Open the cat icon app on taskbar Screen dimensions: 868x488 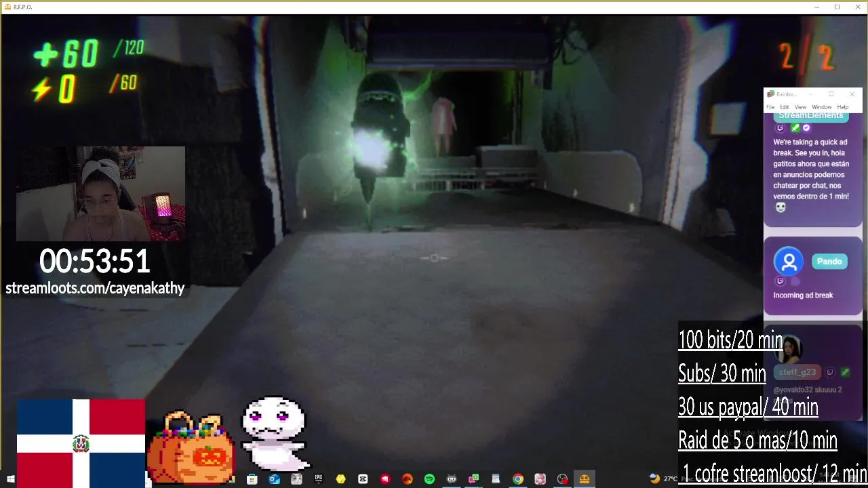(x=296, y=479)
